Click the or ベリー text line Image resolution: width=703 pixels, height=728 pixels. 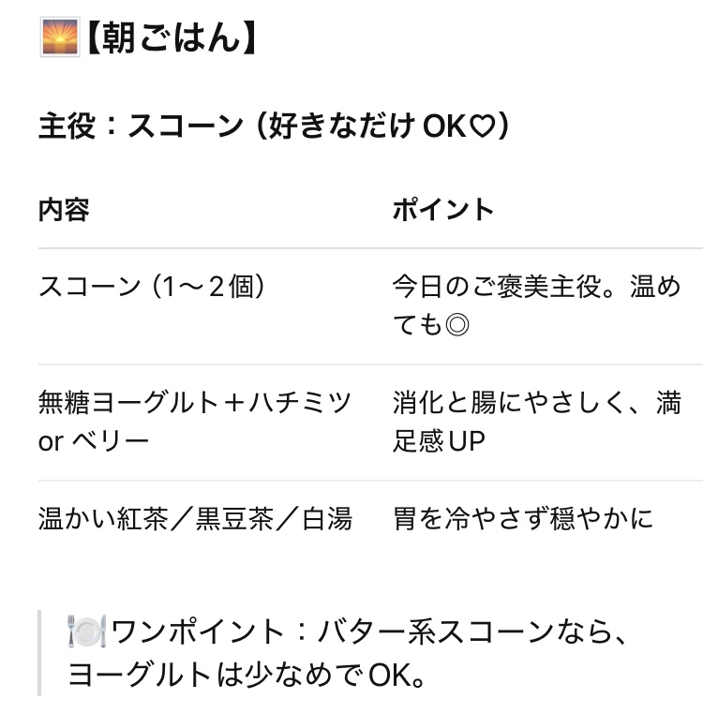click(x=94, y=441)
